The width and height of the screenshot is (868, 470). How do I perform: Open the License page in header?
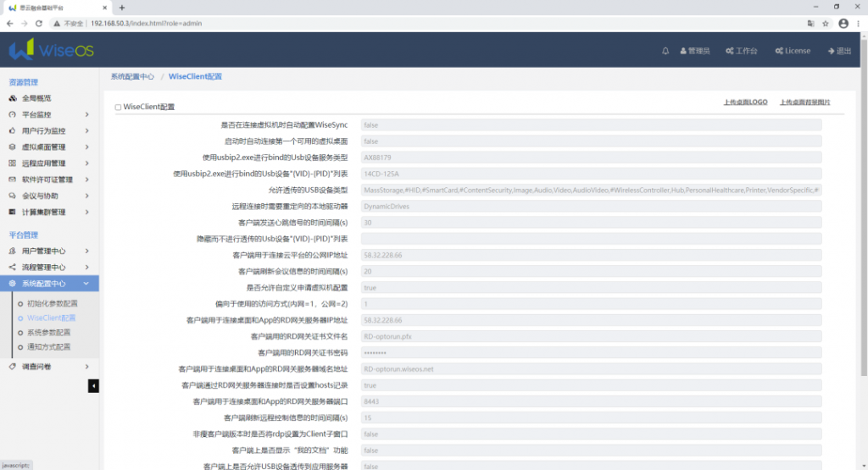pos(793,51)
